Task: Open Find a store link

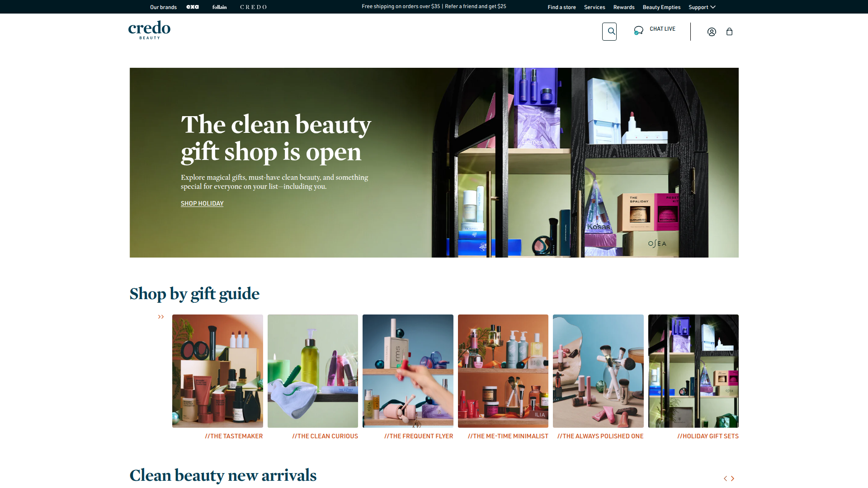Action: (561, 7)
